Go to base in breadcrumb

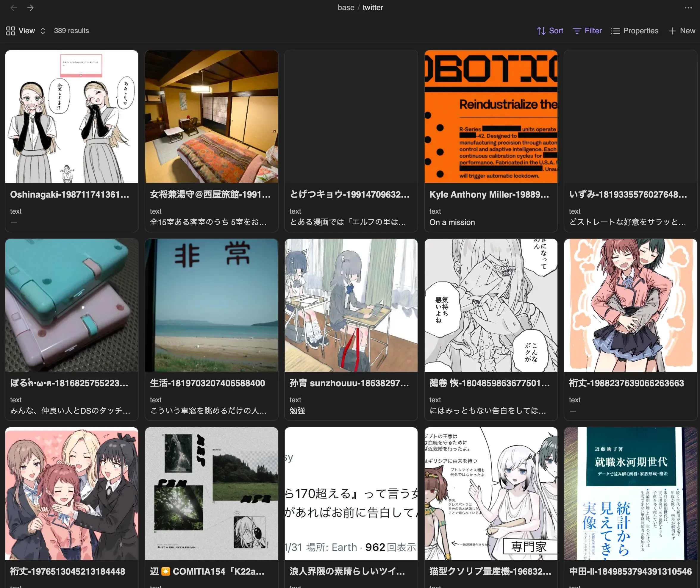(346, 8)
